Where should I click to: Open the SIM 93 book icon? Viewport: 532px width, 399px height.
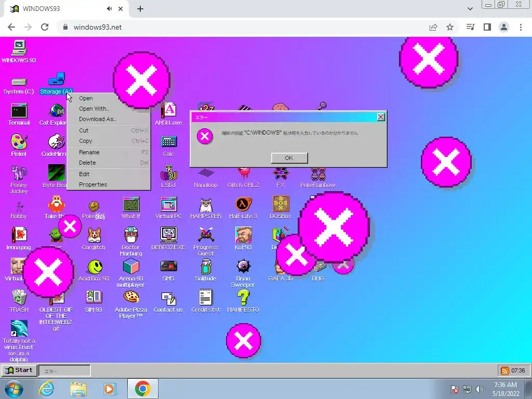pyautogui.click(x=94, y=297)
